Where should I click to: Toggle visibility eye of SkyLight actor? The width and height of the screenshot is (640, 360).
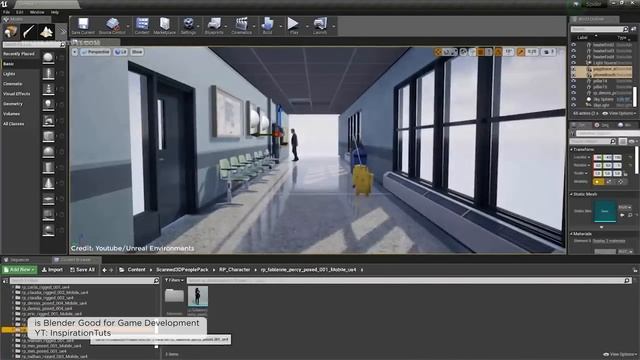tap(574, 105)
